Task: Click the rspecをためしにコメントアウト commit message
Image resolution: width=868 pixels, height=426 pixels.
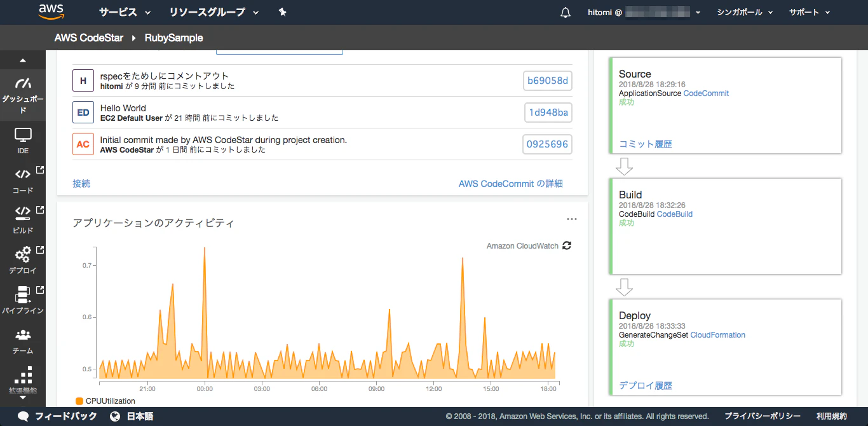Action: (165, 76)
